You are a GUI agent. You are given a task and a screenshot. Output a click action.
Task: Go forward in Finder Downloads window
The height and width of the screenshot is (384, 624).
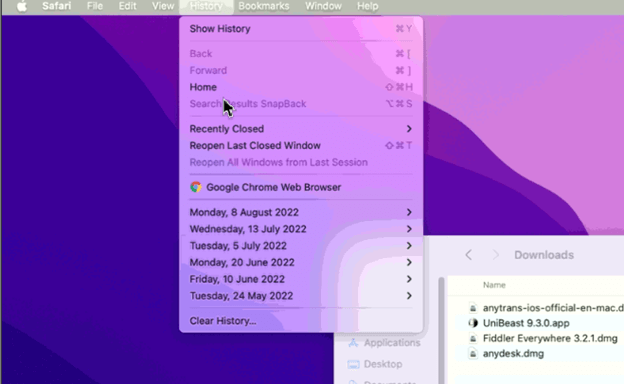click(495, 255)
